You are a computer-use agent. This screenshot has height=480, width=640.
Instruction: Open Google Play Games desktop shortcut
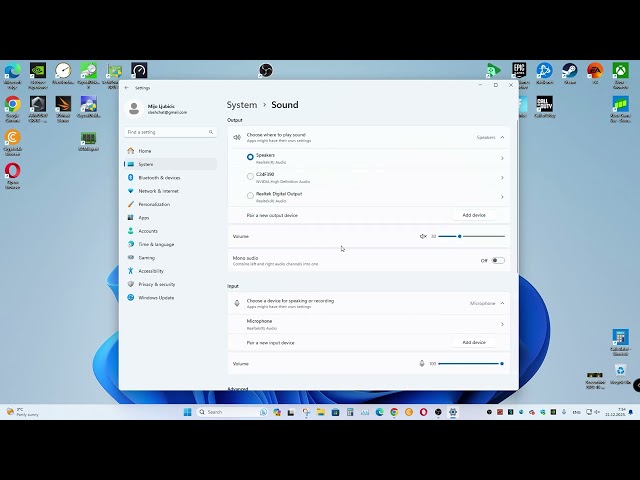click(x=494, y=70)
